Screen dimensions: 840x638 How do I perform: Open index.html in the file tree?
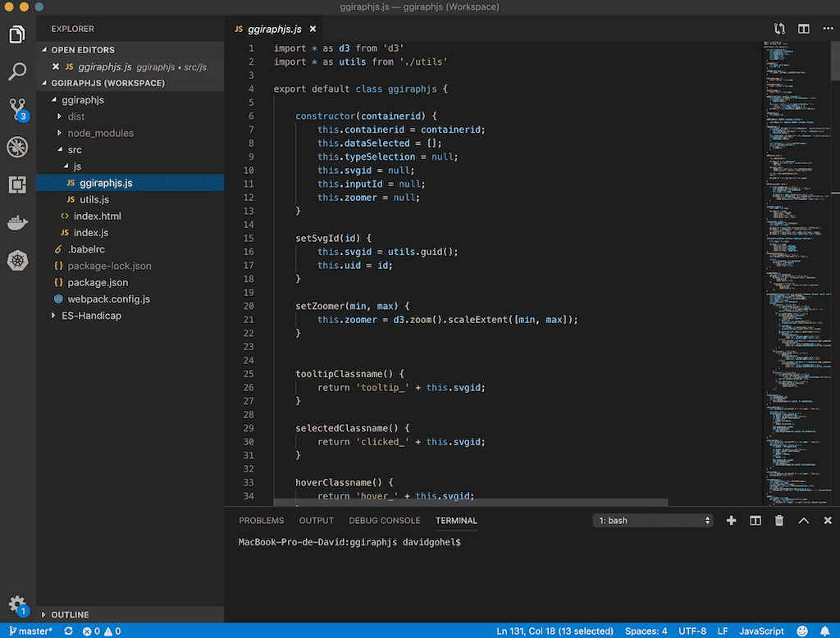[130, 216]
